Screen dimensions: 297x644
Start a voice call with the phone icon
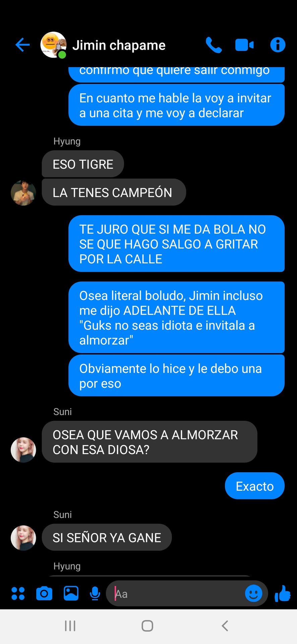214,45
